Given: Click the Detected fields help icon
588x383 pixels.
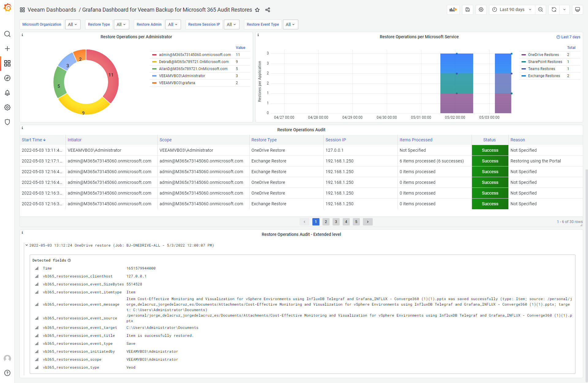Looking at the screenshot, I should click(x=69, y=260).
